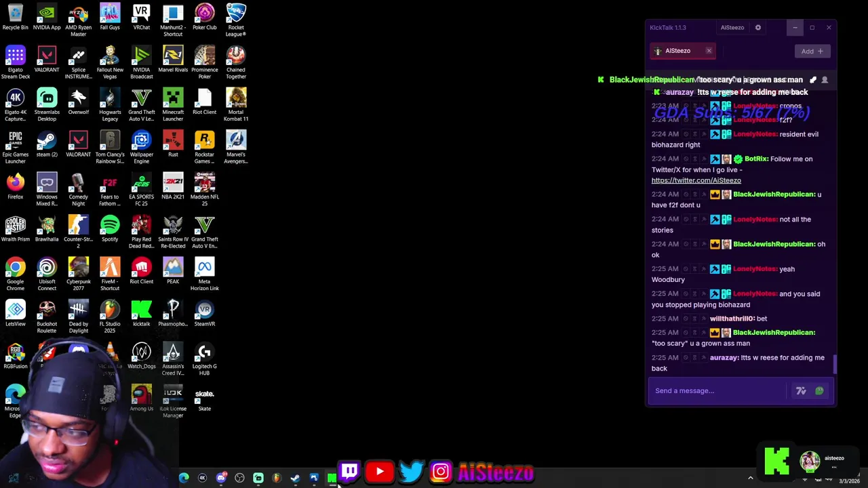The image size is (868, 488).
Task: Open Steam from the taskbar
Action: point(295,479)
